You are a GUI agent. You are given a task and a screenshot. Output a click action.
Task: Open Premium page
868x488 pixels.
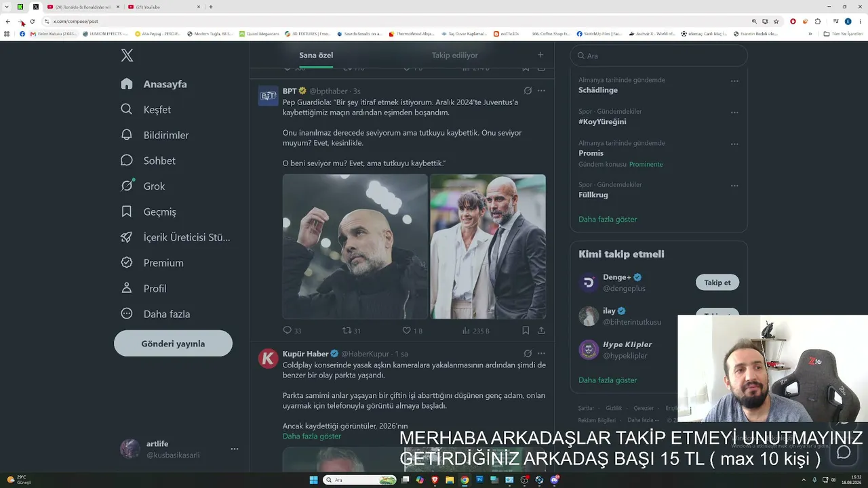point(152,263)
